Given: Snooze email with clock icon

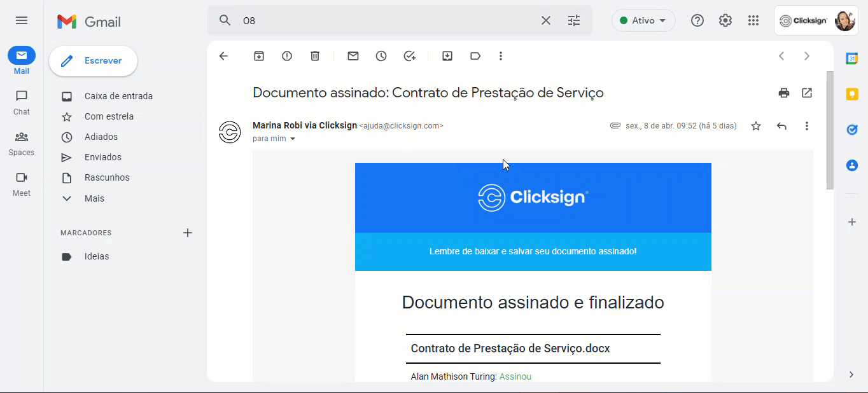Looking at the screenshot, I should point(381,56).
